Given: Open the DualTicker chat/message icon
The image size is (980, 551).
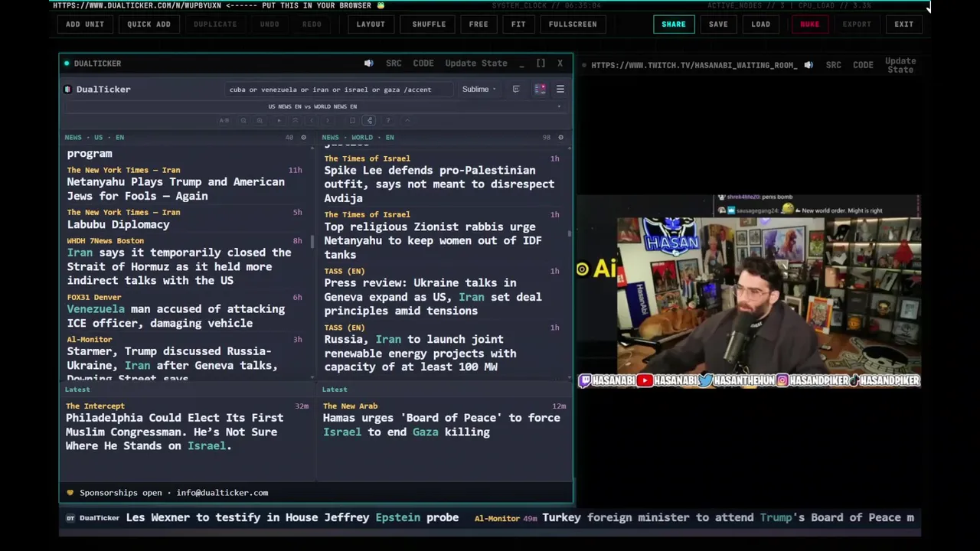Looking at the screenshot, I should tap(516, 90).
